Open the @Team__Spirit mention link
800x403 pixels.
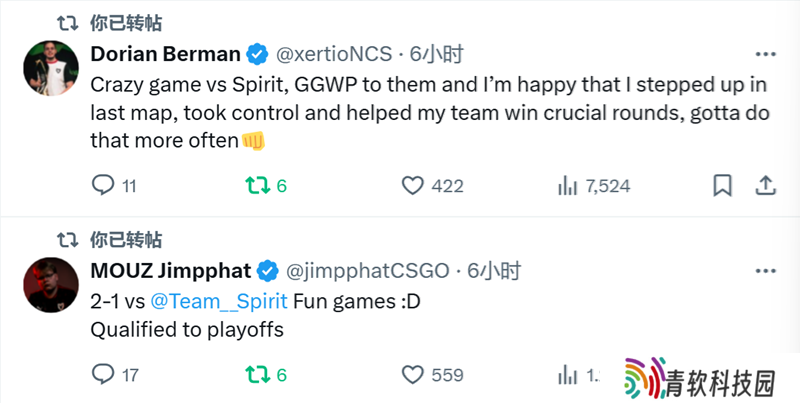(x=219, y=301)
